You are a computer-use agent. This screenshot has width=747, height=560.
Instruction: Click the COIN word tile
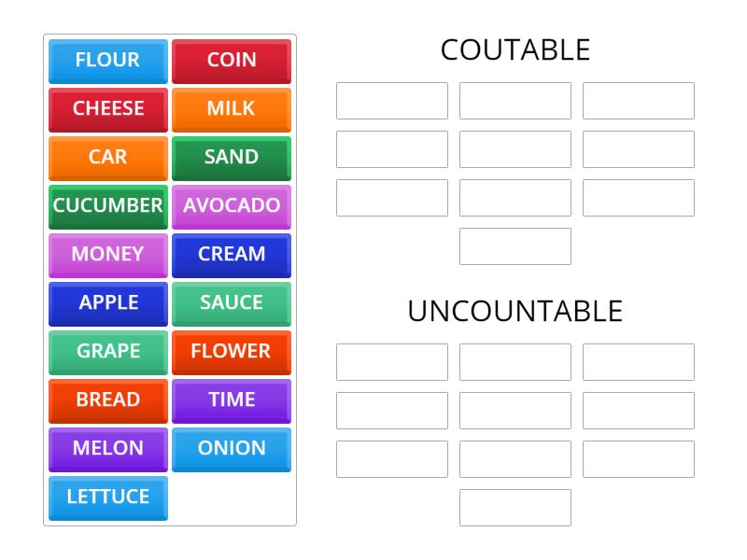232,61
